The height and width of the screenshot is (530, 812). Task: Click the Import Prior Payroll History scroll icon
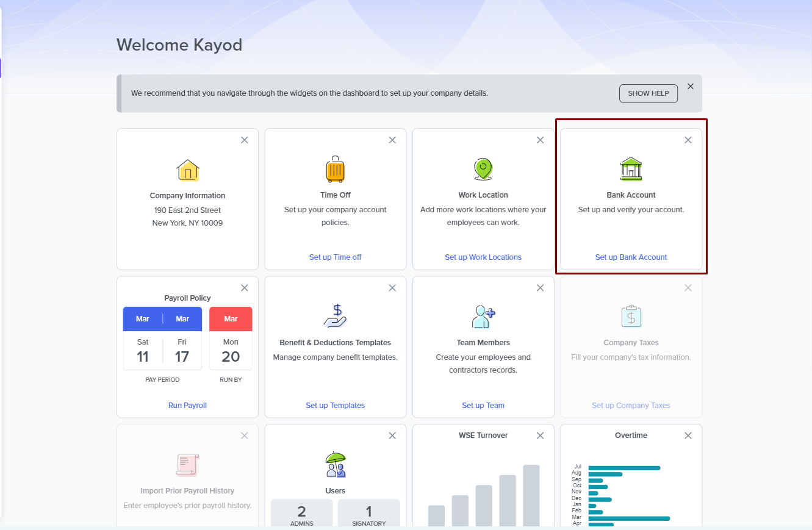click(x=188, y=465)
